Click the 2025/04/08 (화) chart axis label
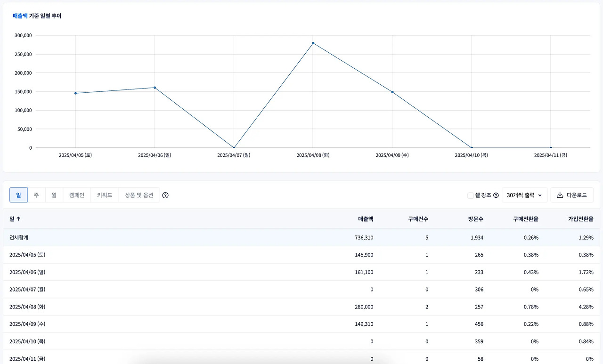 click(x=313, y=155)
